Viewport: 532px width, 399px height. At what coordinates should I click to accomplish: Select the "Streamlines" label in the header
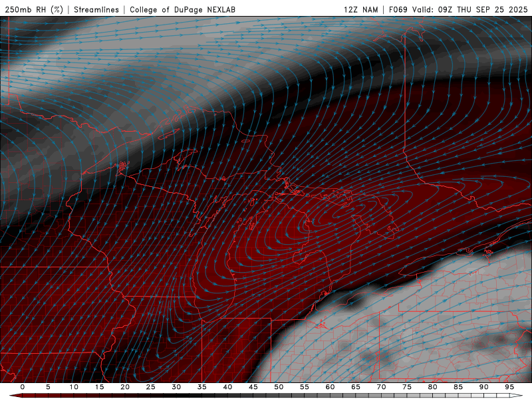(x=96, y=9)
